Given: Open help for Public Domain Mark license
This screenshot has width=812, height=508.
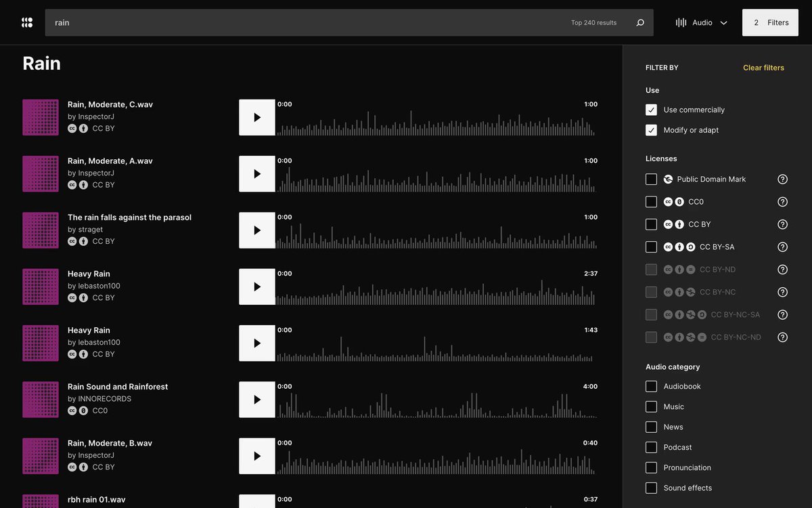Looking at the screenshot, I should (x=782, y=179).
